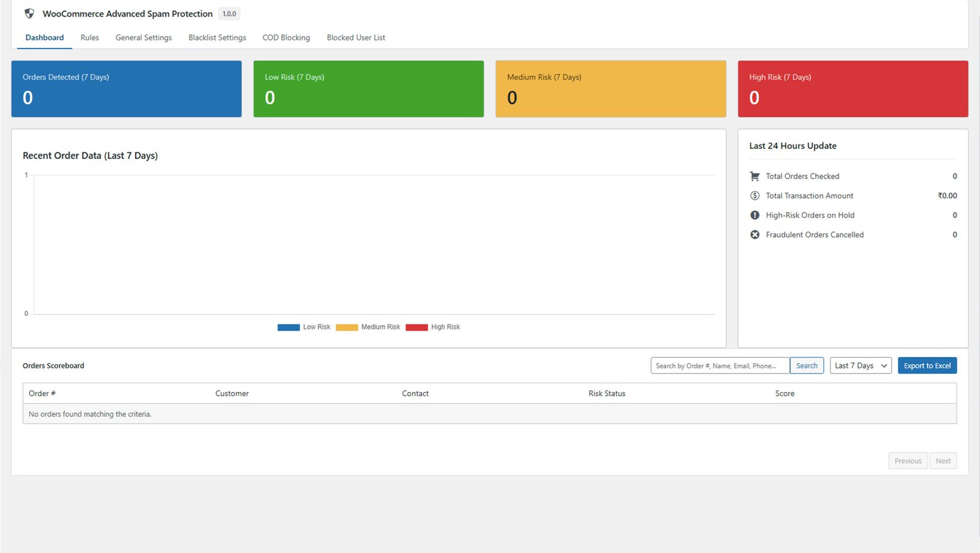Click the exclamation High-Risk Orders icon
Viewport: 980px width, 553px height.
[755, 216]
